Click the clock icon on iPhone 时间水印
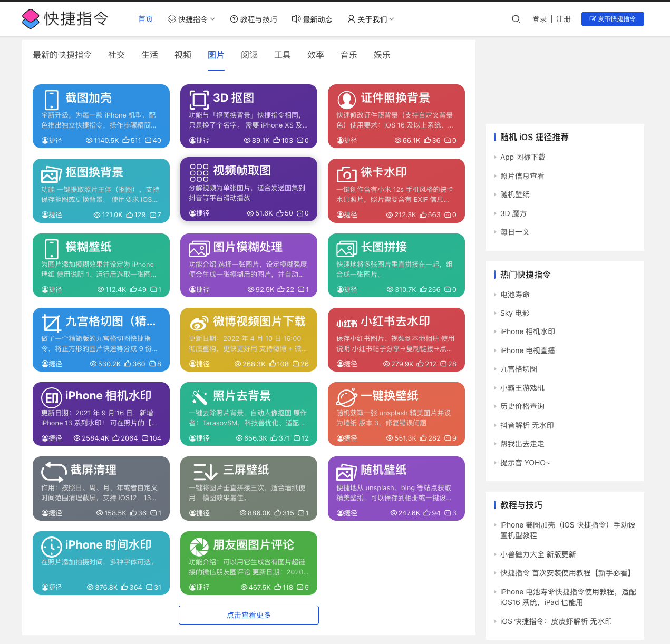 52,547
